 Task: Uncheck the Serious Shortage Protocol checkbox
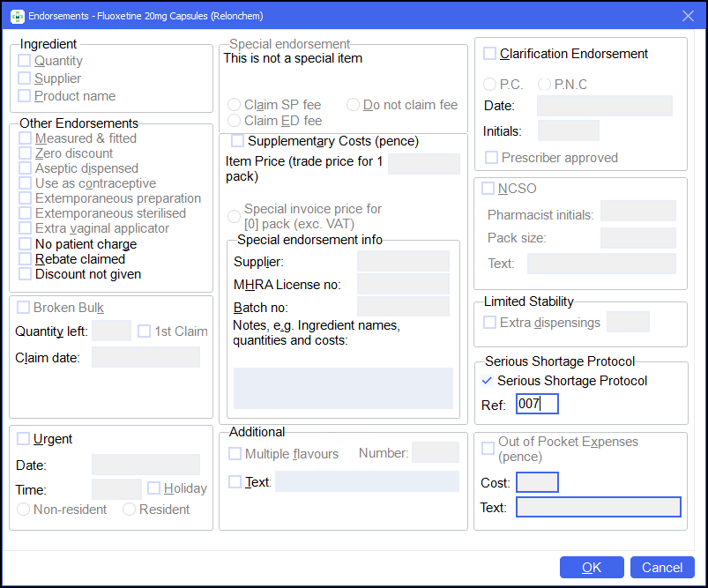(x=488, y=381)
